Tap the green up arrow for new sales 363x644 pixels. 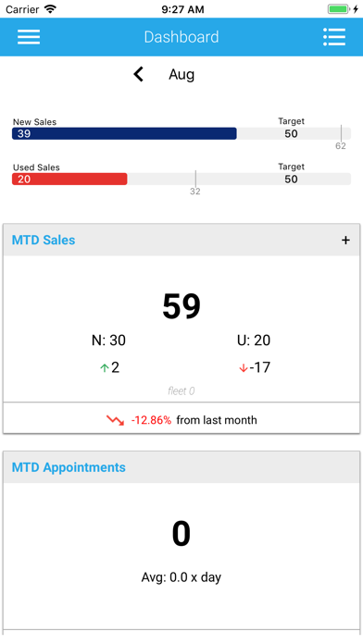pyautogui.click(x=105, y=368)
